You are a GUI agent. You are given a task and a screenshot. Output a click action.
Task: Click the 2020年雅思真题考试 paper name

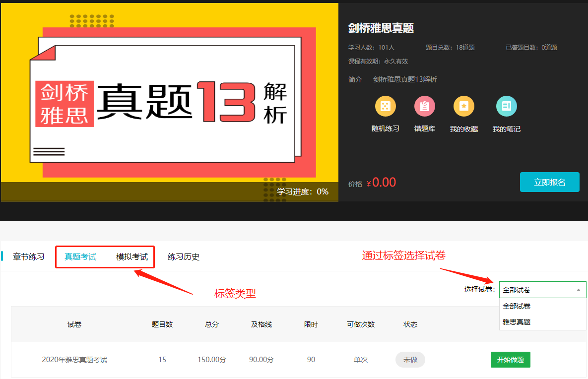pos(74,360)
